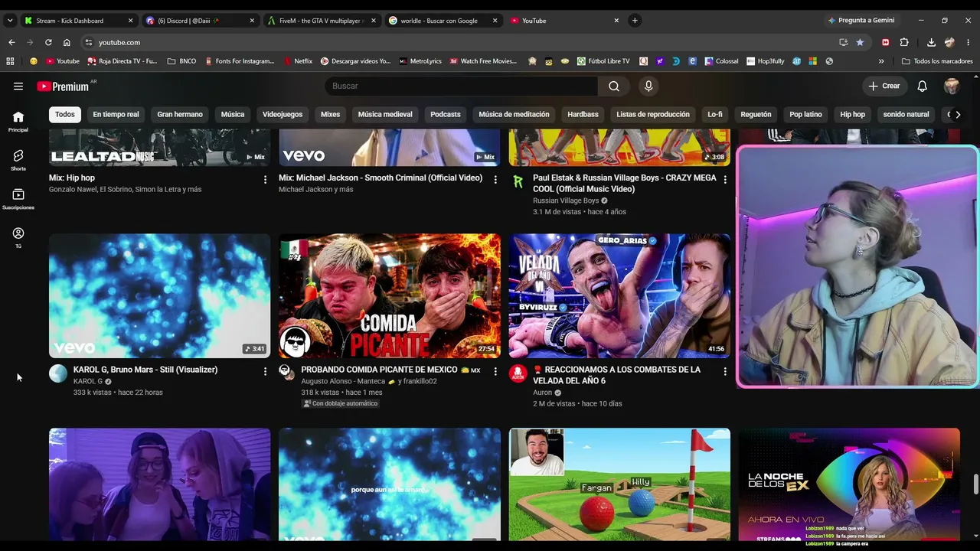The image size is (980, 551).
Task: Go to Principal in the sidebar
Action: click(18, 121)
